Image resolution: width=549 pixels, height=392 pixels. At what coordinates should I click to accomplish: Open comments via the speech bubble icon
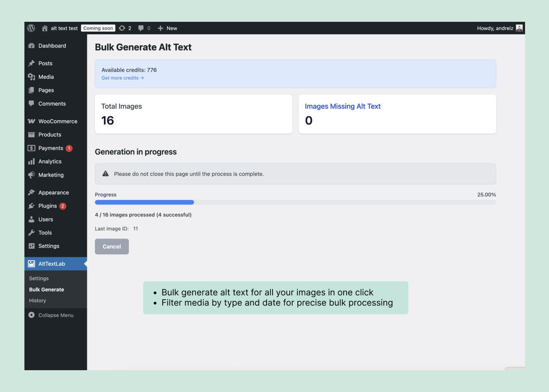tap(140, 28)
